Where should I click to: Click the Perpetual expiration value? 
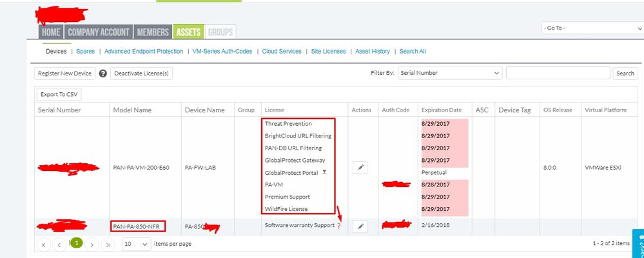[434, 173]
